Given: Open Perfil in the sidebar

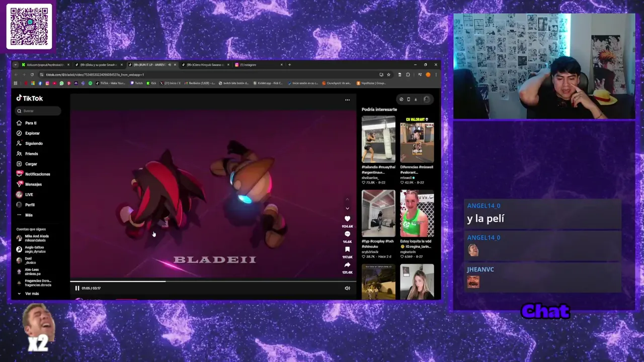Looking at the screenshot, I should point(30,205).
